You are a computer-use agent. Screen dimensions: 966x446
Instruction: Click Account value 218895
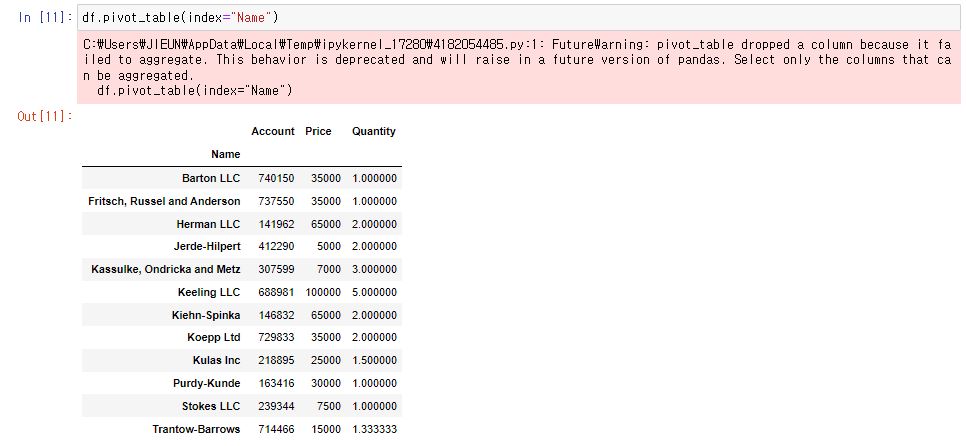click(276, 360)
